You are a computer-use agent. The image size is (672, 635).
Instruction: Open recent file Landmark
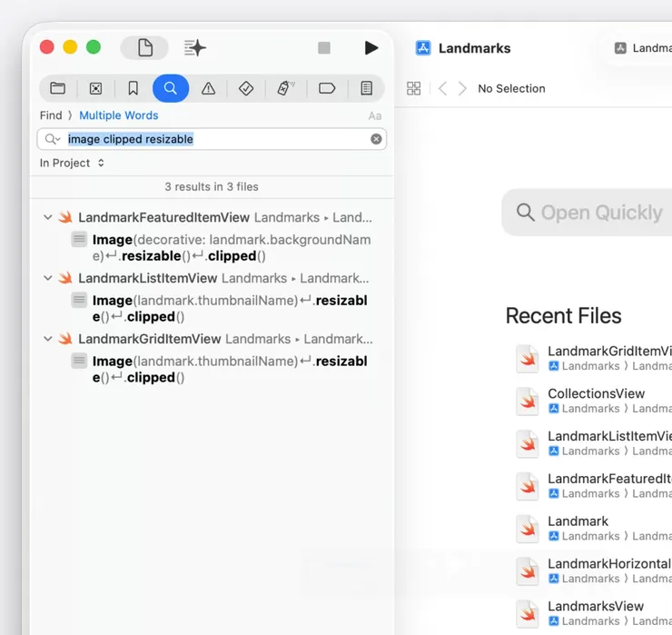(594, 528)
